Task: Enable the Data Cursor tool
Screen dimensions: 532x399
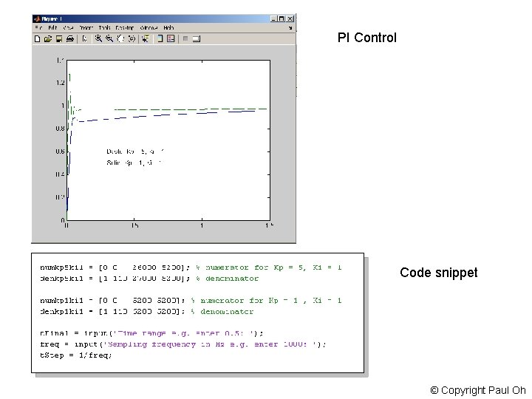Action: (146, 38)
